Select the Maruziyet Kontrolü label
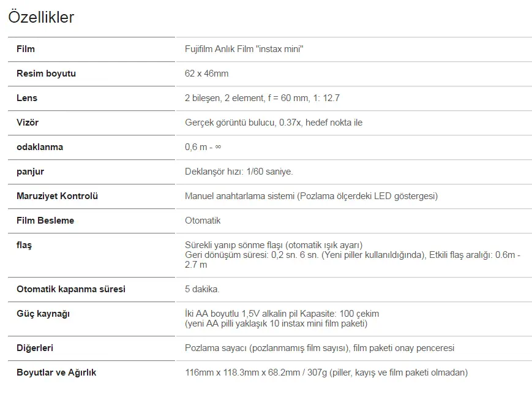The height and width of the screenshot is (397, 532). [57, 196]
